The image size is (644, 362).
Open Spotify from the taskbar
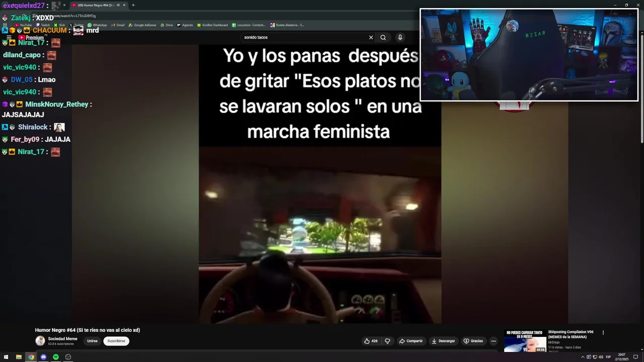pyautogui.click(x=56, y=357)
